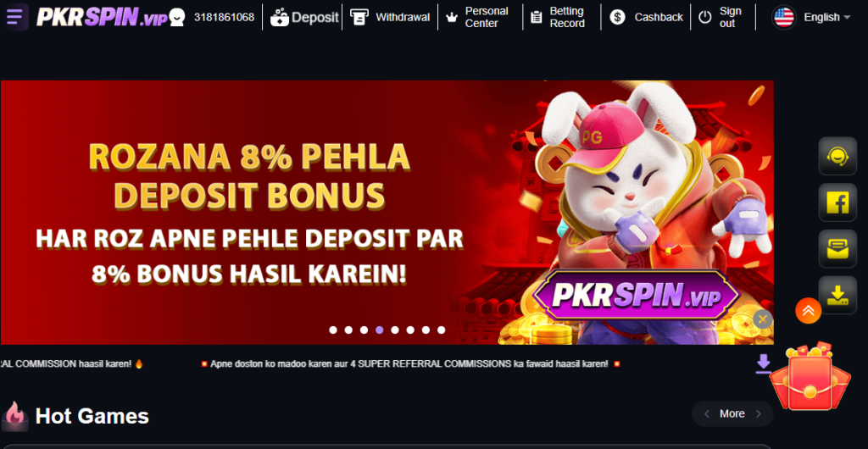Click purple download icon beside ticker

click(764, 363)
